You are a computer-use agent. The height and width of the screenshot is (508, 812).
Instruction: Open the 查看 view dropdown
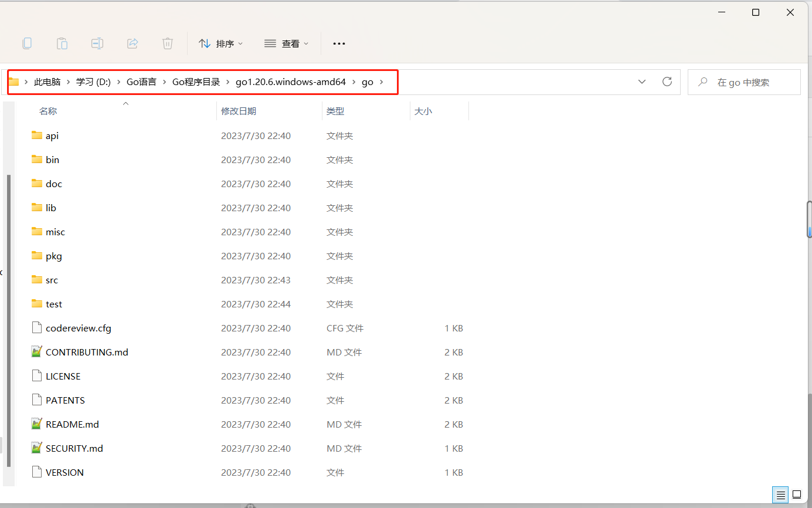pos(286,43)
